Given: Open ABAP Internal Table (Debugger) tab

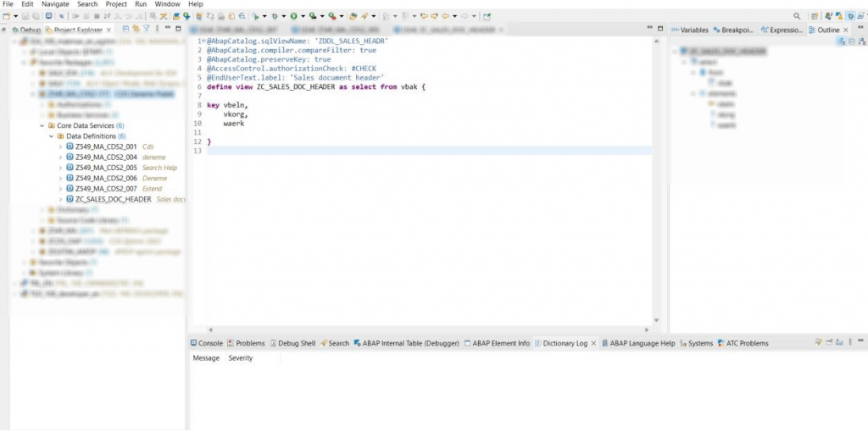Looking at the screenshot, I should (x=406, y=343).
